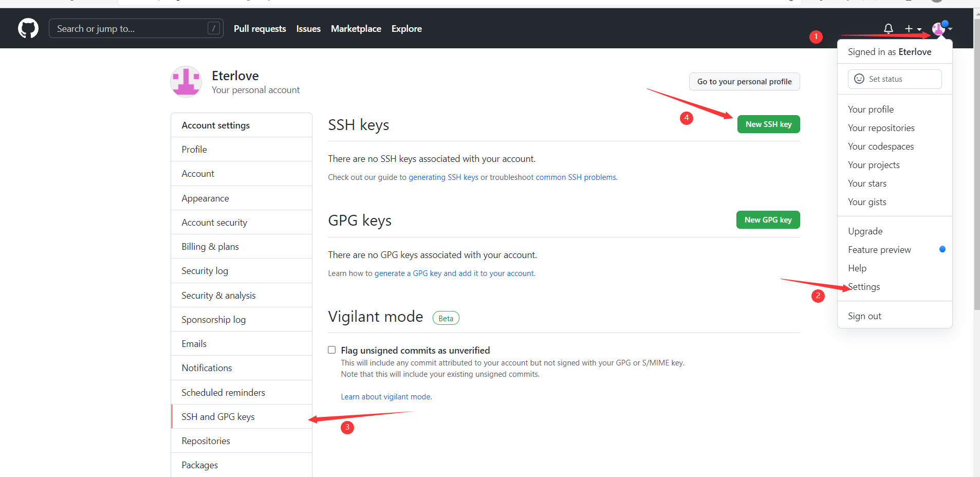Open the generating SSH keys guide link
Image resolution: width=980 pixels, height=477 pixels.
[x=443, y=177]
